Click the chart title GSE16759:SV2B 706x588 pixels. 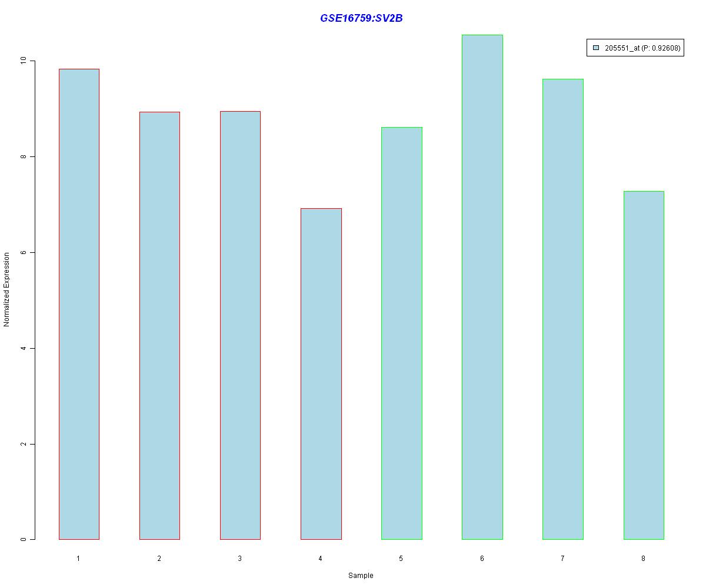tap(361, 18)
